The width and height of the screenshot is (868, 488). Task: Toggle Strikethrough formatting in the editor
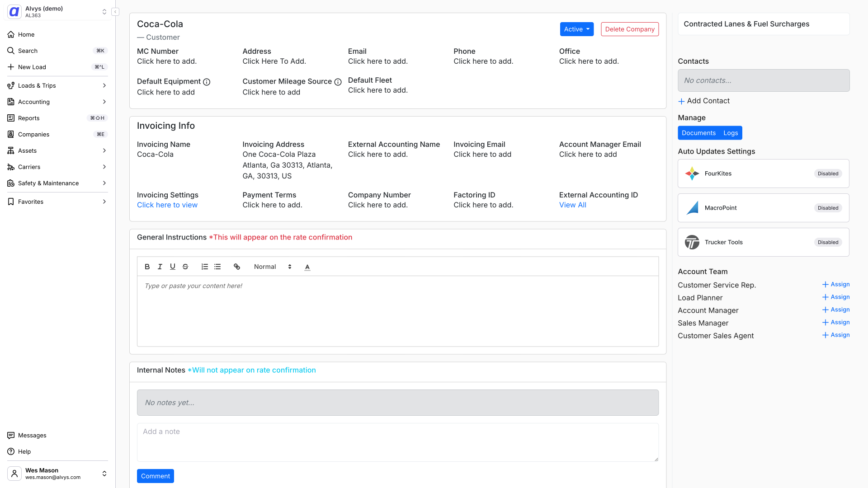coord(185,267)
